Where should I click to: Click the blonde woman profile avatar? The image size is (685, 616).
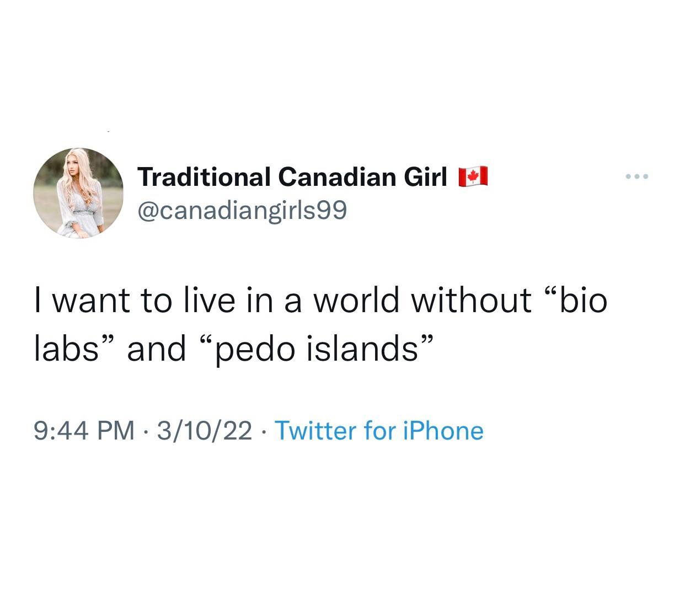pos(78,193)
